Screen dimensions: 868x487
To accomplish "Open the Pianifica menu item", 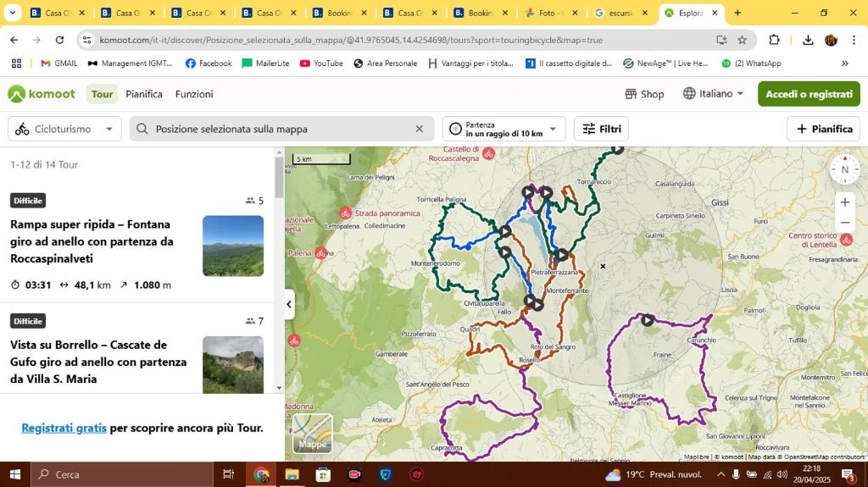I will (x=144, y=94).
